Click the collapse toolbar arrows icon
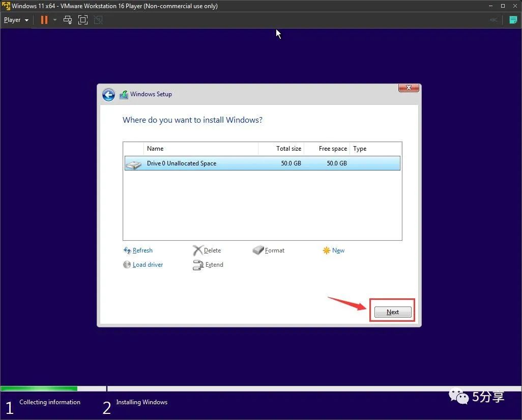Image resolution: width=522 pixels, height=420 pixels. pyautogui.click(x=494, y=20)
